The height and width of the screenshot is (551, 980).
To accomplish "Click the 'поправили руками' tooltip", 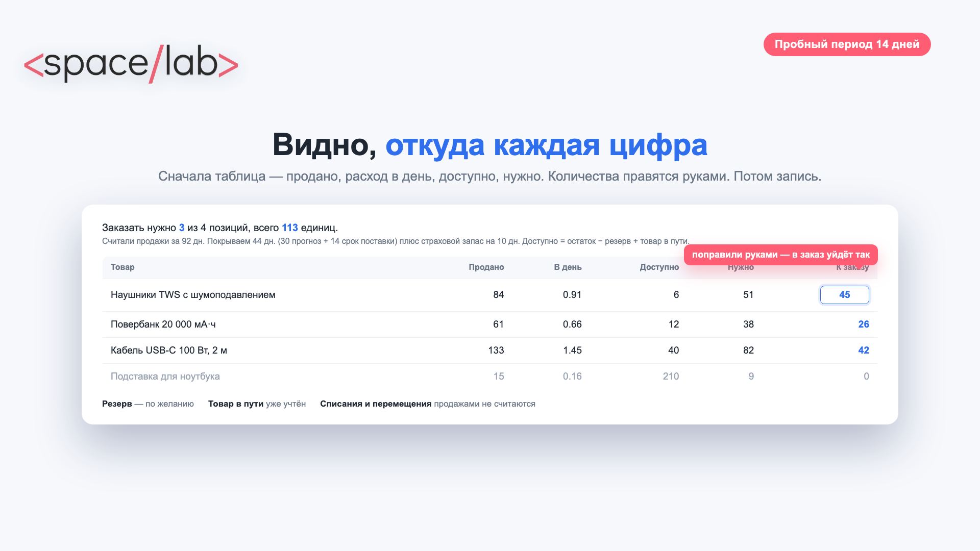I will [x=781, y=255].
